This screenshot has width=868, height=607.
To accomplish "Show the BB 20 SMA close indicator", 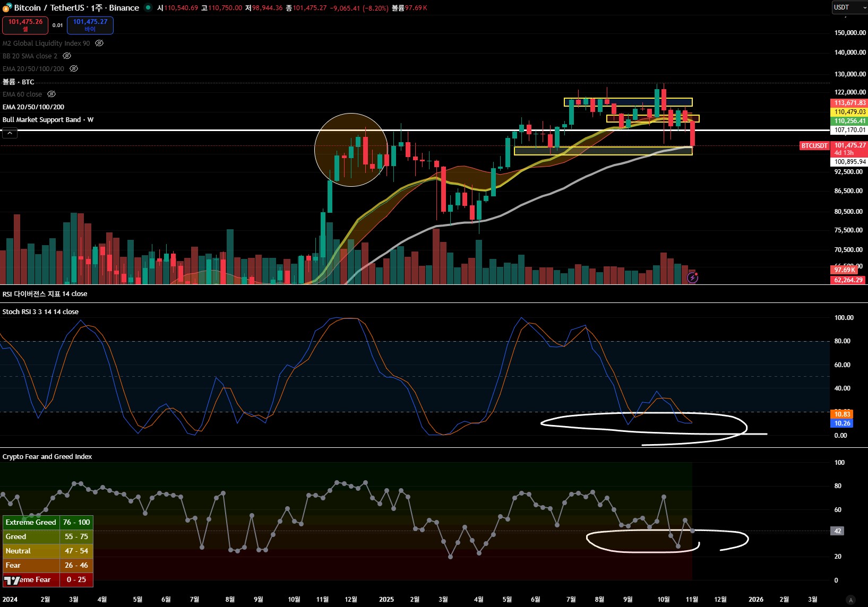I will (67, 56).
